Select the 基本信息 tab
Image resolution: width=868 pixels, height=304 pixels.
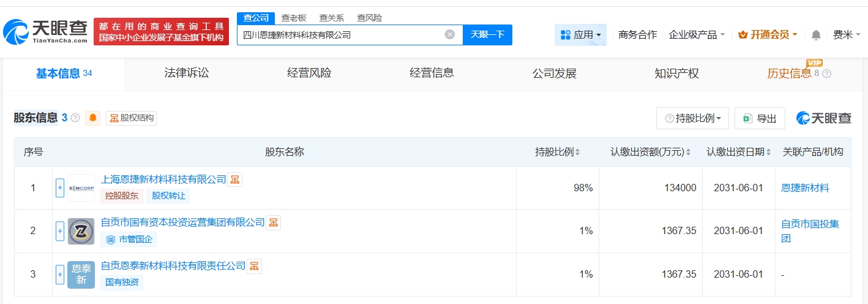[x=64, y=74]
